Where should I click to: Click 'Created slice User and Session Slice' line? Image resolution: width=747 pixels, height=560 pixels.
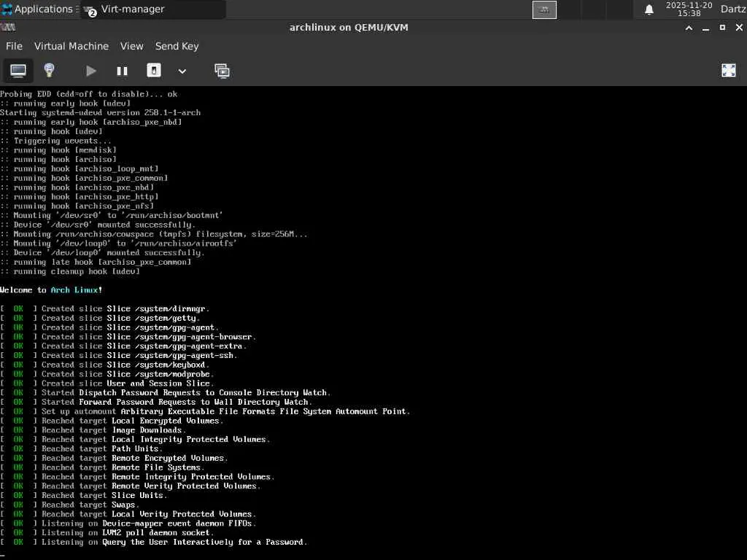click(x=107, y=384)
